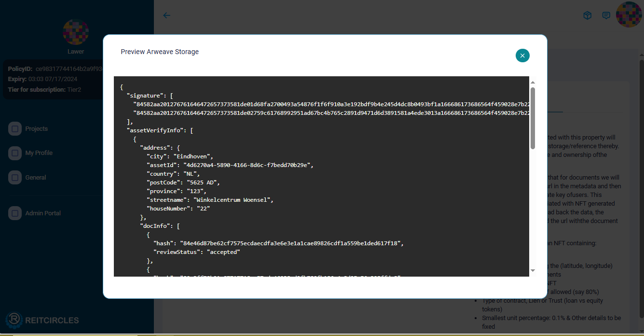Click the scroll down arrow in JSON preview
This screenshot has width=644, height=336.
(x=533, y=271)
